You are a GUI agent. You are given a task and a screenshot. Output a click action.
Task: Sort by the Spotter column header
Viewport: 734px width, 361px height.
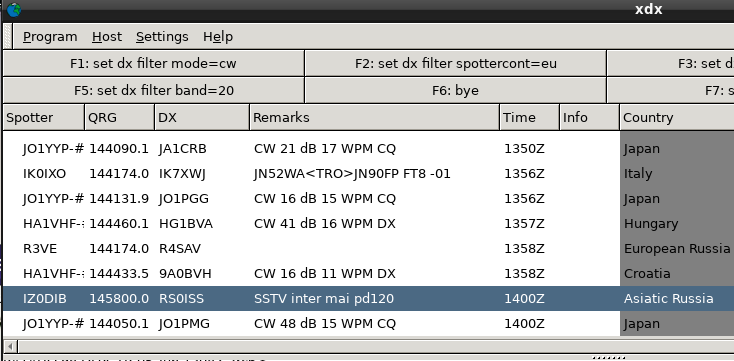[x=44, y=118]
